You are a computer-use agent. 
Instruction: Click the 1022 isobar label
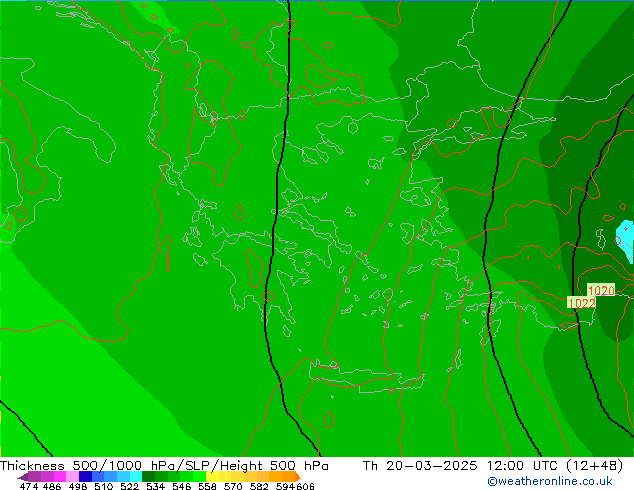tap(581, 303)
